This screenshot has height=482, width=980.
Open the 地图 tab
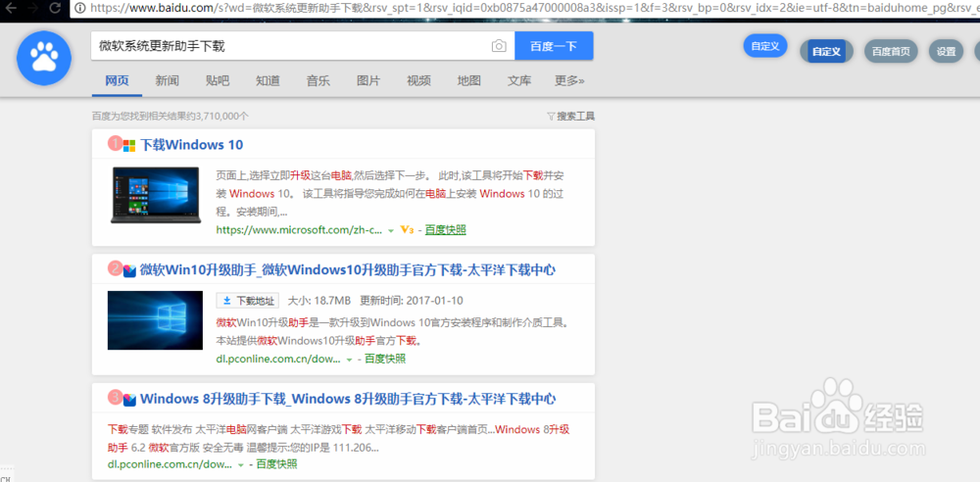point(468,80)
